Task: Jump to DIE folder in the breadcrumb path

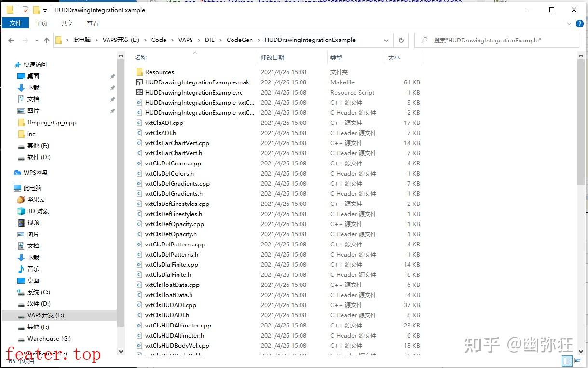Action: pos(209,40)
